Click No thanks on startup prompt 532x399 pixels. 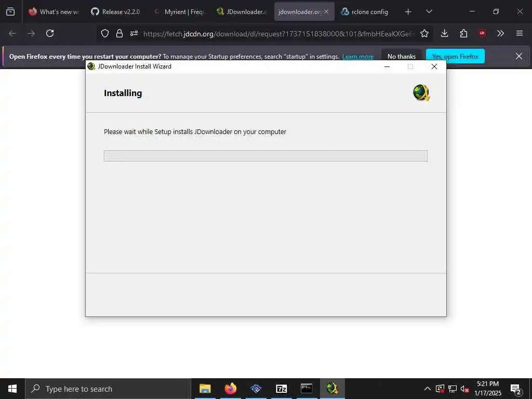402,56
